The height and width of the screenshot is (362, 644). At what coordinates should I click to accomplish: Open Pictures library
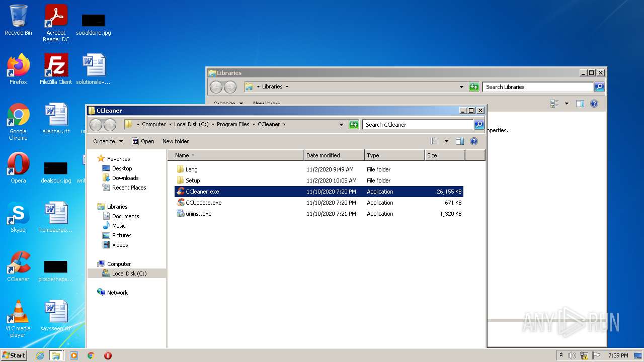[x=117, y=235]
